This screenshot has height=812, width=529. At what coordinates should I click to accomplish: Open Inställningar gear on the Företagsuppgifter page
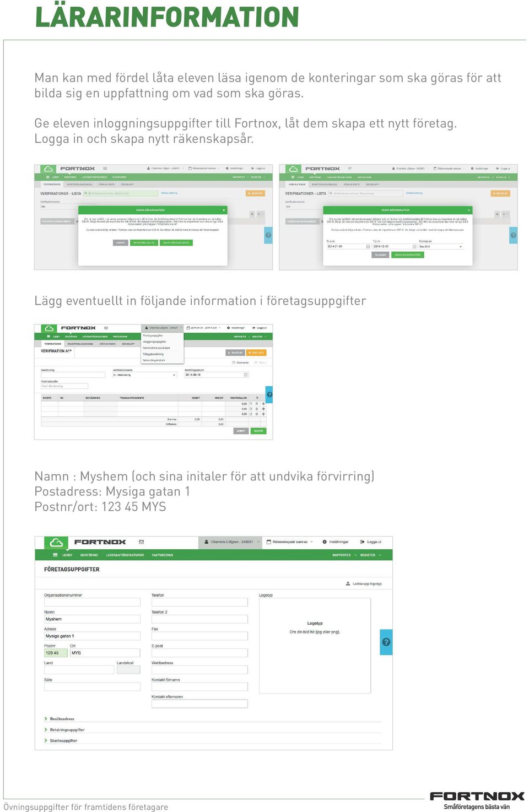pyautogui.click(x=335, y=542)
